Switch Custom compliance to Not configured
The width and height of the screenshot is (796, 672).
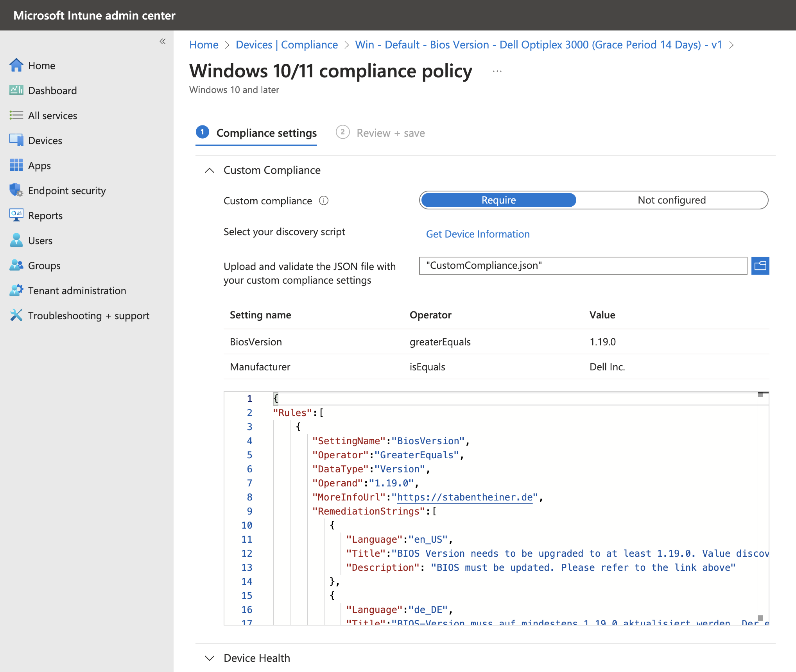click(x=671, y=200)
